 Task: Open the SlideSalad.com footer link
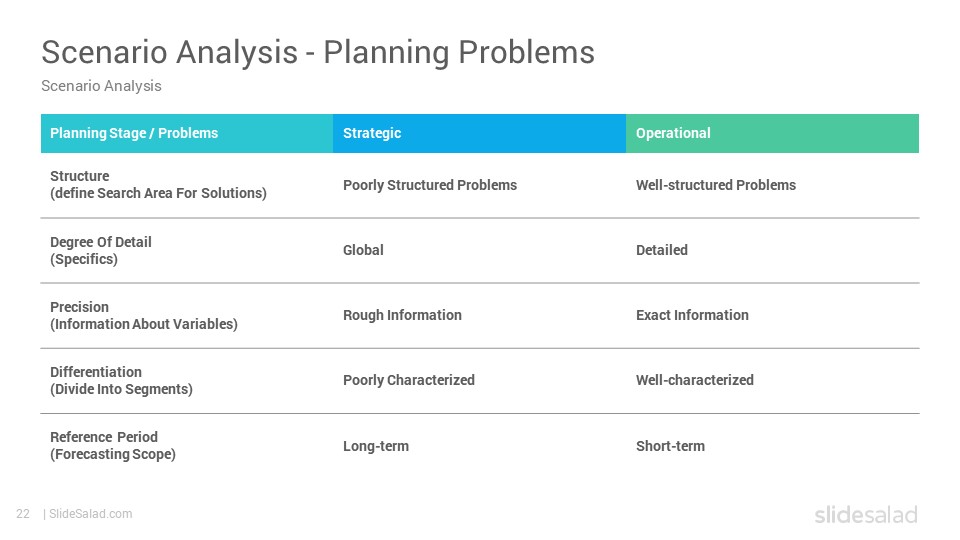90,514
